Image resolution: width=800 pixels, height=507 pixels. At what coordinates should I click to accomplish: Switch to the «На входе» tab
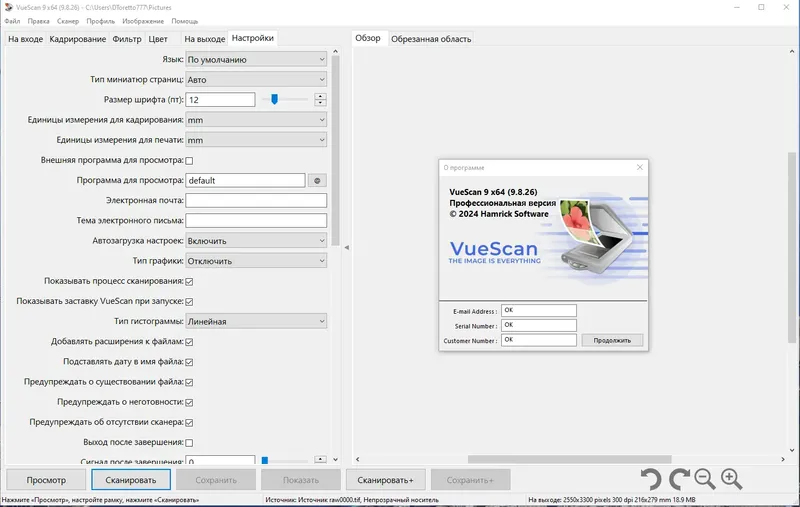tap(26, 39)
